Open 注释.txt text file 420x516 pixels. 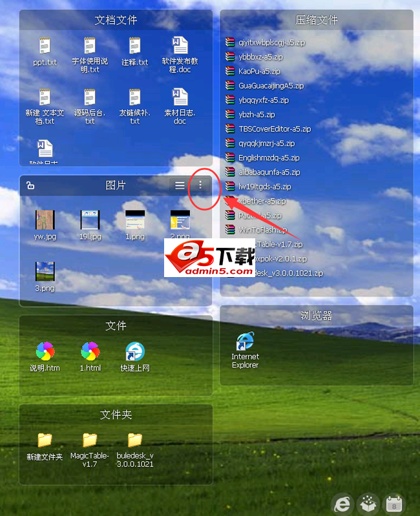tap(134, 46)
